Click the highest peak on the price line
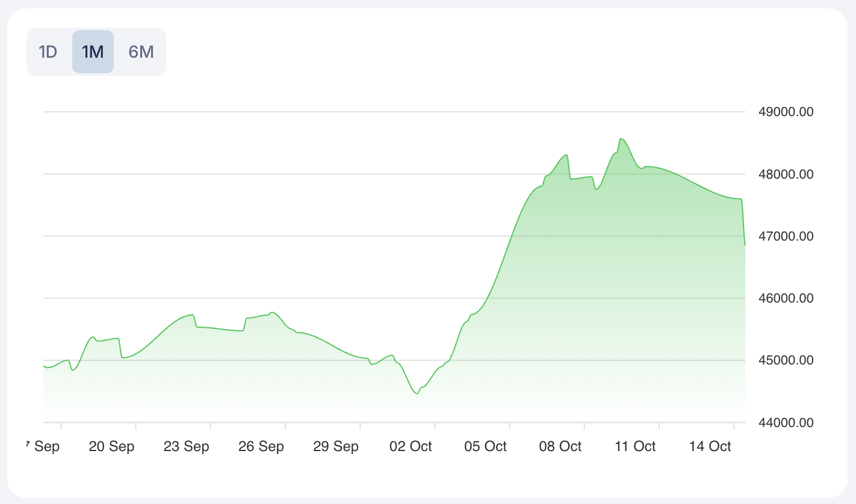 [621, 139]
